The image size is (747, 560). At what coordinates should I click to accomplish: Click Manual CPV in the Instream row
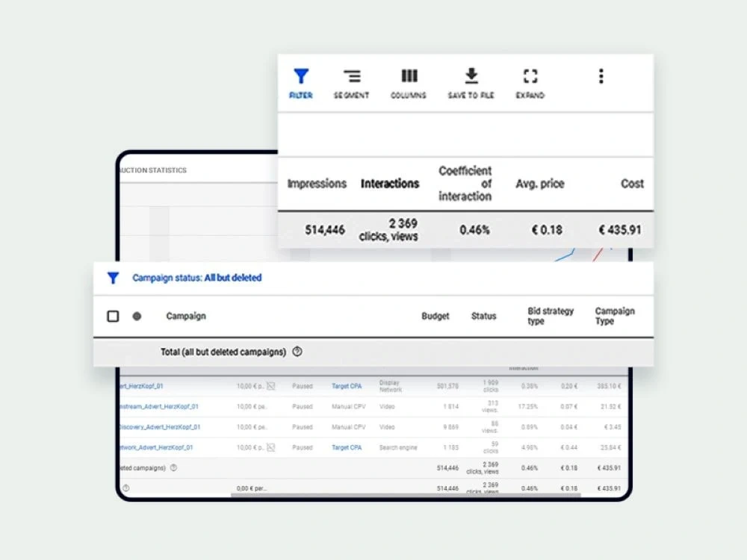point(348,406)
